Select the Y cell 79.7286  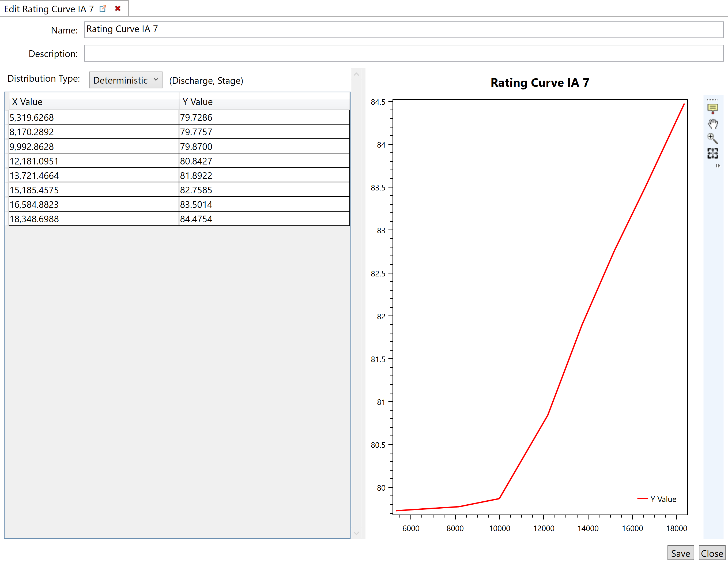[264, 117]
